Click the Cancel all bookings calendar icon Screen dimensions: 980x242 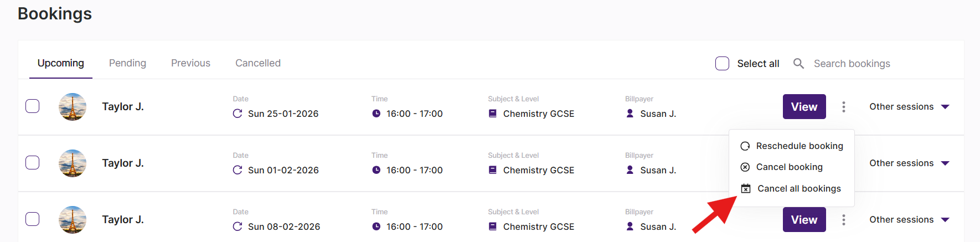[746, 189]
